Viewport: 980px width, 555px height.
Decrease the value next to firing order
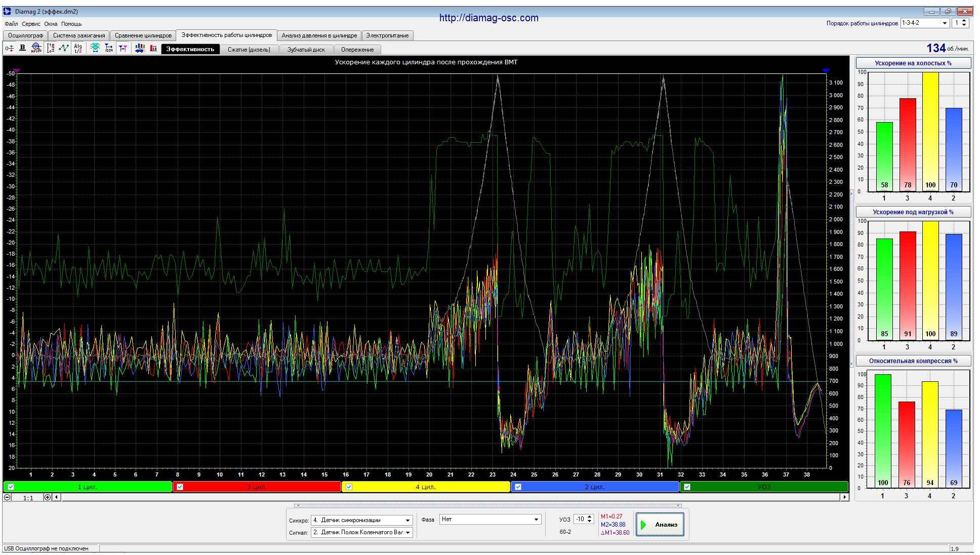(964, 25)
